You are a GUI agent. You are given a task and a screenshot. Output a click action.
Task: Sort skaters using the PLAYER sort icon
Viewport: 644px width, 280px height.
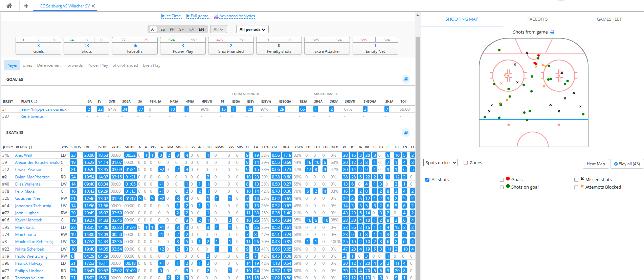pos(30,147)
